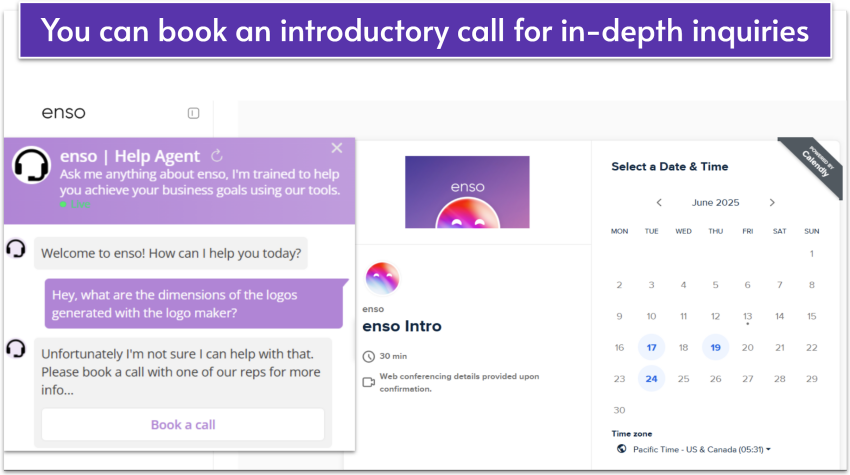Click the Select a Date & Time heading
Viewport: 850px width, 475px height.
[669, 166]
